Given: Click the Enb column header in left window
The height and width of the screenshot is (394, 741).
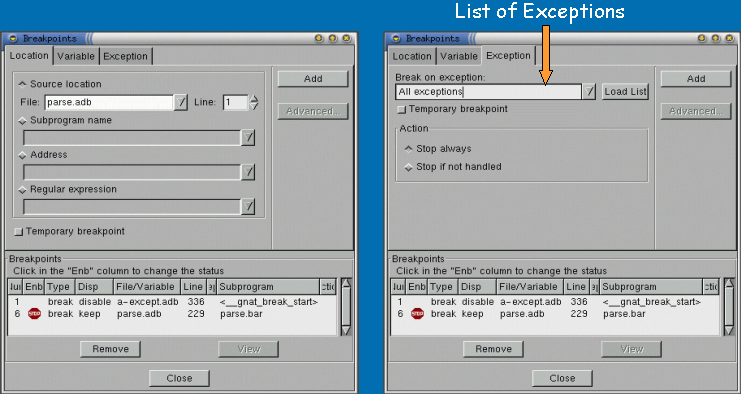Looking at the screenshot, I should [x=34, y=287].
